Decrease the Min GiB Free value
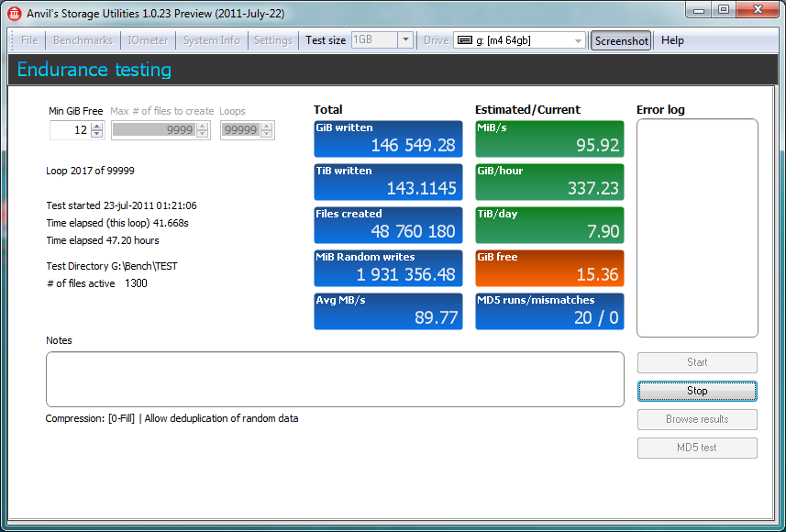The width and height of the screenshot is (786, 532). [97, 134]
